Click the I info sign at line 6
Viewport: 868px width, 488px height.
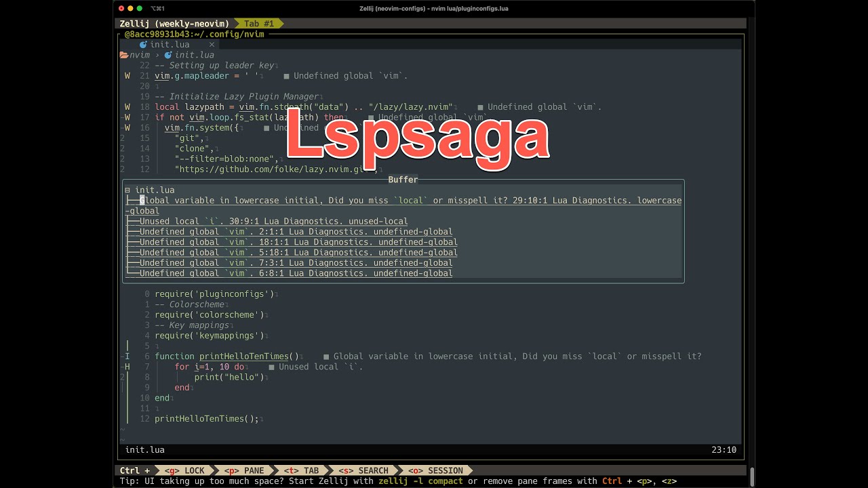127,357
